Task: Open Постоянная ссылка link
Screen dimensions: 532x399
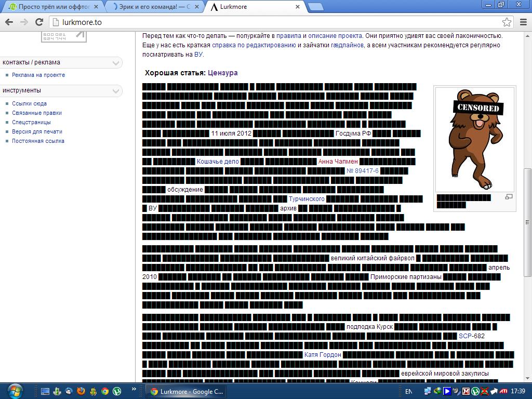Action: (x=38, y=141)
